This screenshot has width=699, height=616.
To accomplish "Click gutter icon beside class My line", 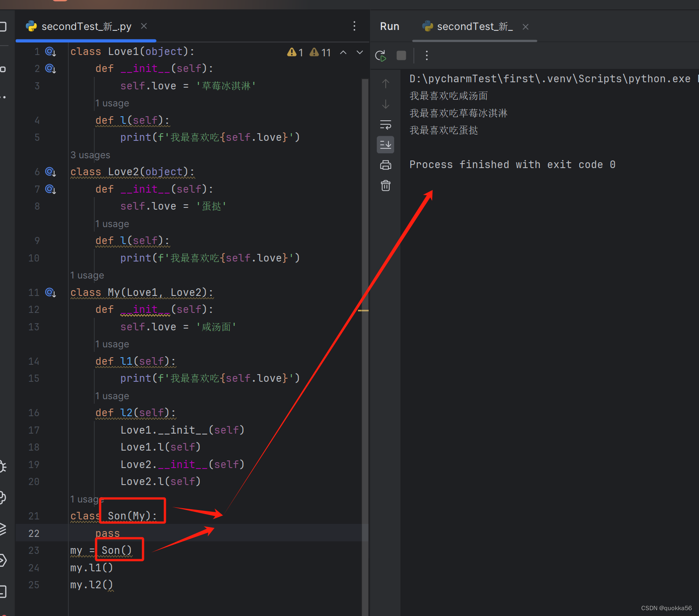I will click(x=51, y=293).
